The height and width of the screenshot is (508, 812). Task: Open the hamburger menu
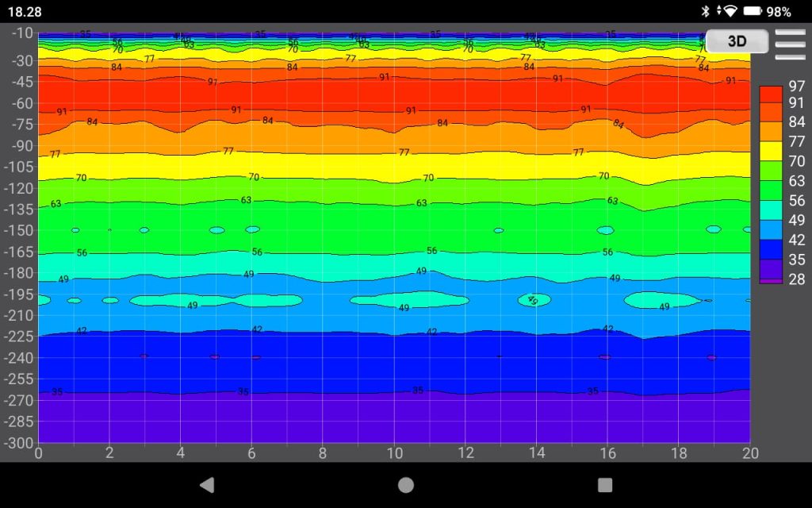pos(790,44)
